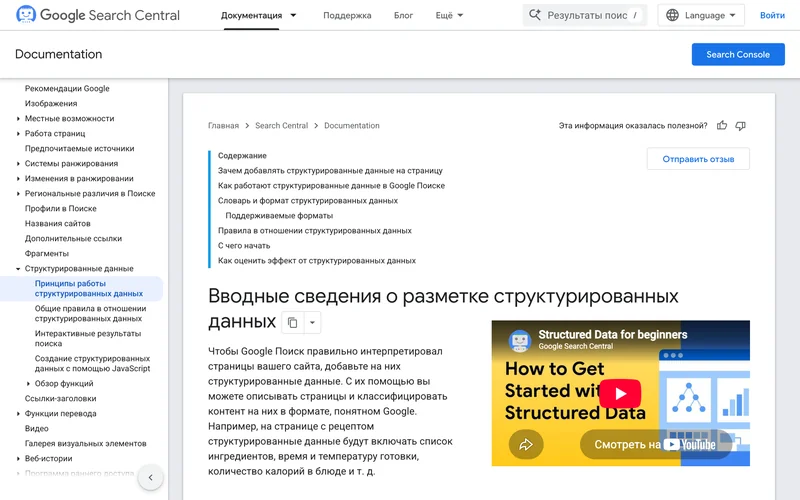Jump to Как работают структурированные данные section
This screenshot has width=800, height=500.
click(331, 186)
